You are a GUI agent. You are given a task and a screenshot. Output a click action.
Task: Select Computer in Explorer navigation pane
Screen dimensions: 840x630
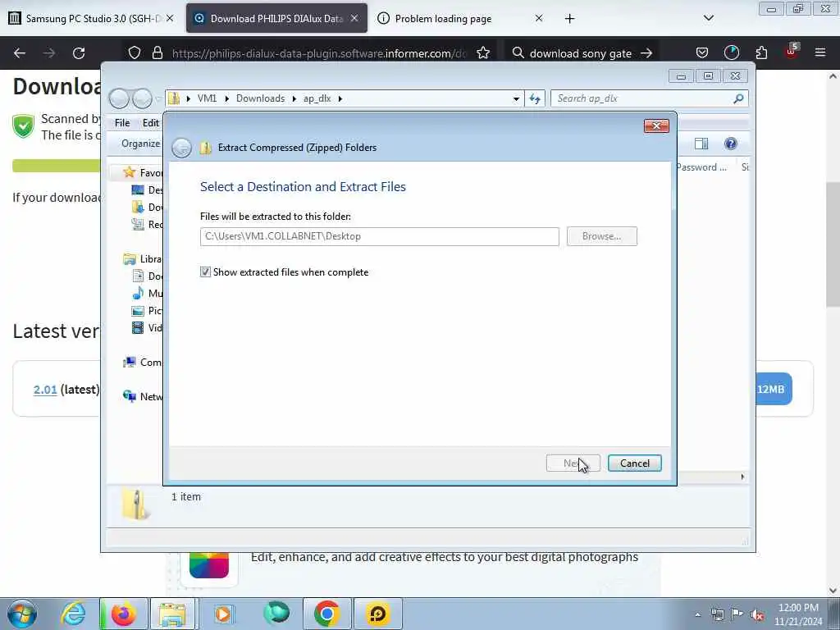143,362
